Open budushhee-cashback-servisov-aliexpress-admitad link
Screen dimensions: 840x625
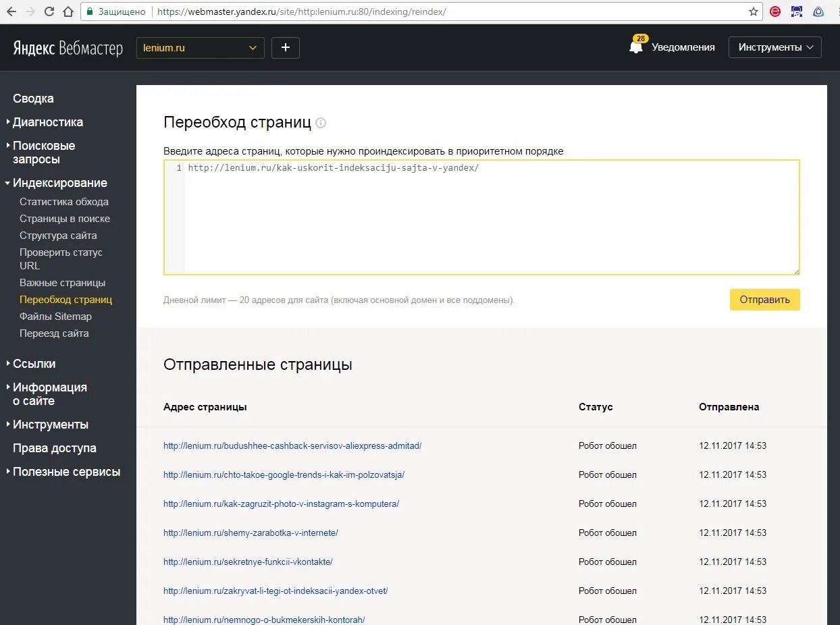coord(292,446)
